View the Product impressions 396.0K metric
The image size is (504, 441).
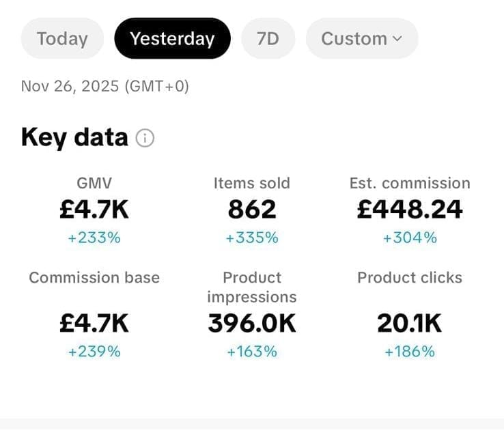(x=252, y=323)
